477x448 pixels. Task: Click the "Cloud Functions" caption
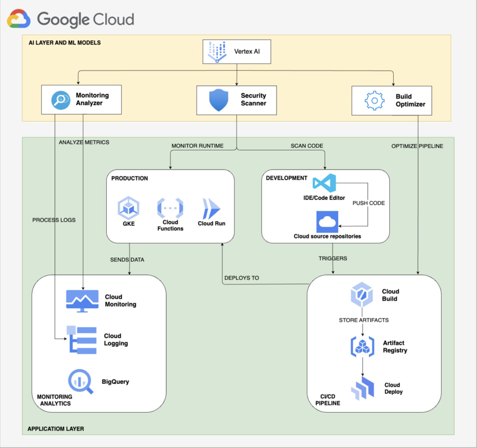(x=170, y=225)
